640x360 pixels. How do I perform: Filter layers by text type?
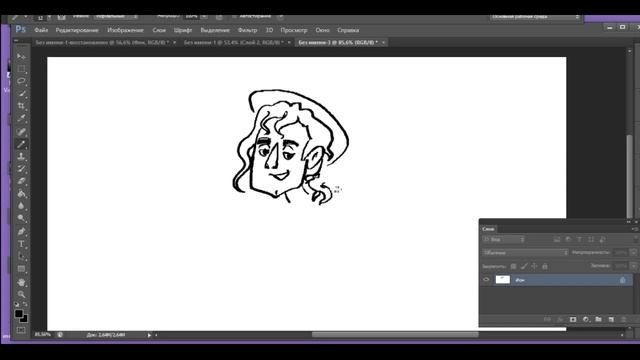[x=580, y=240]
